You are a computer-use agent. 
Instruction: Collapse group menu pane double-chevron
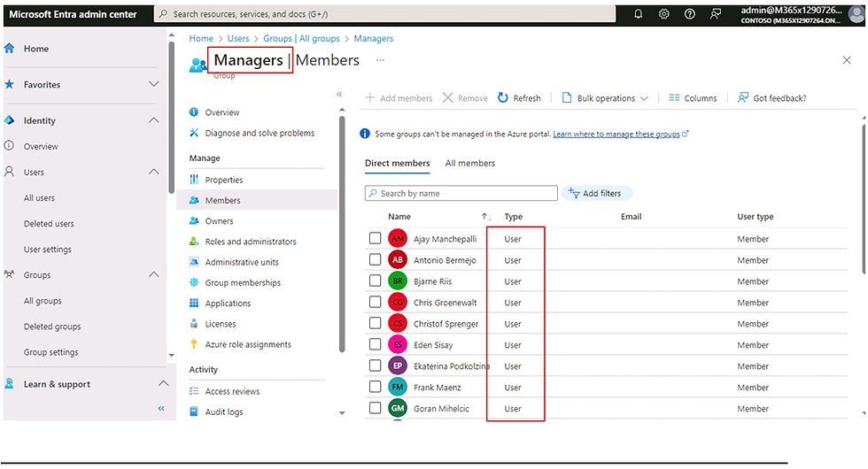[x=339, y=94]
